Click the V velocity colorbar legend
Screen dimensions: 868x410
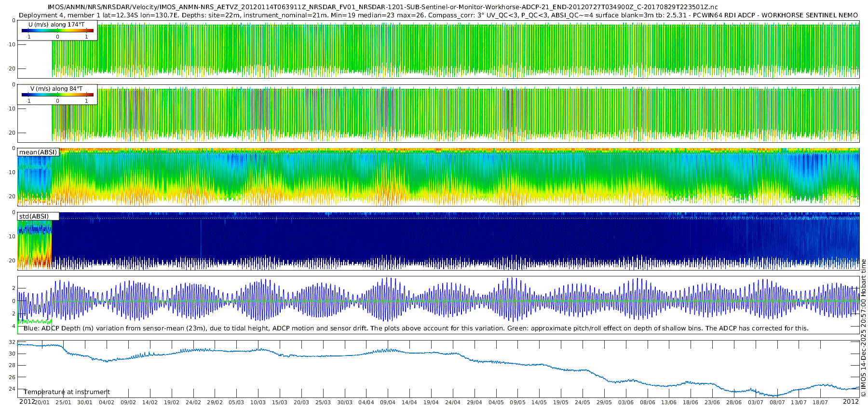click(57, 95)
